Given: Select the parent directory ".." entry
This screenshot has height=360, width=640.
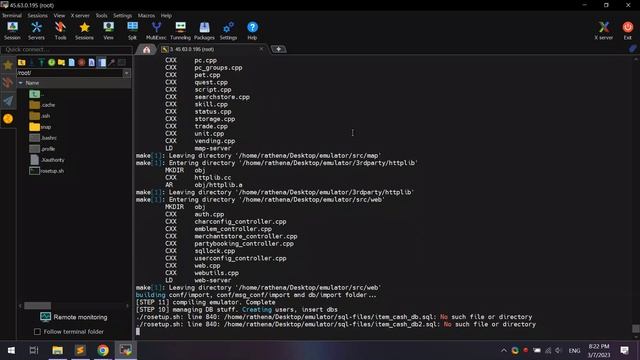Looking at the screenshot, I should click(x=37, y=94).
